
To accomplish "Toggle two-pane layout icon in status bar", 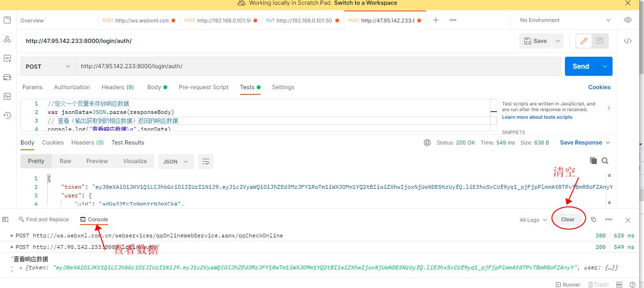I will point(620,285).
